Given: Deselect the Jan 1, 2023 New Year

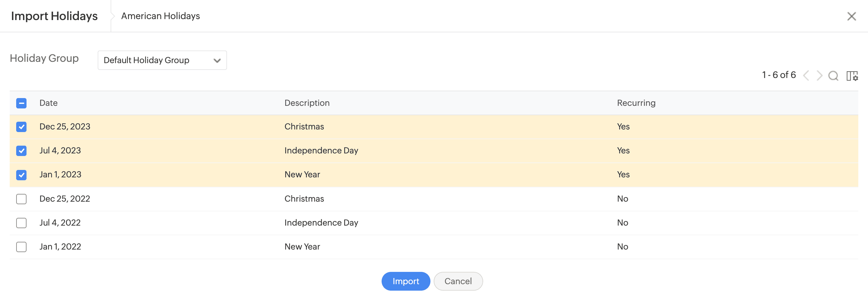Looking at the screenshot, I should 21,175.
